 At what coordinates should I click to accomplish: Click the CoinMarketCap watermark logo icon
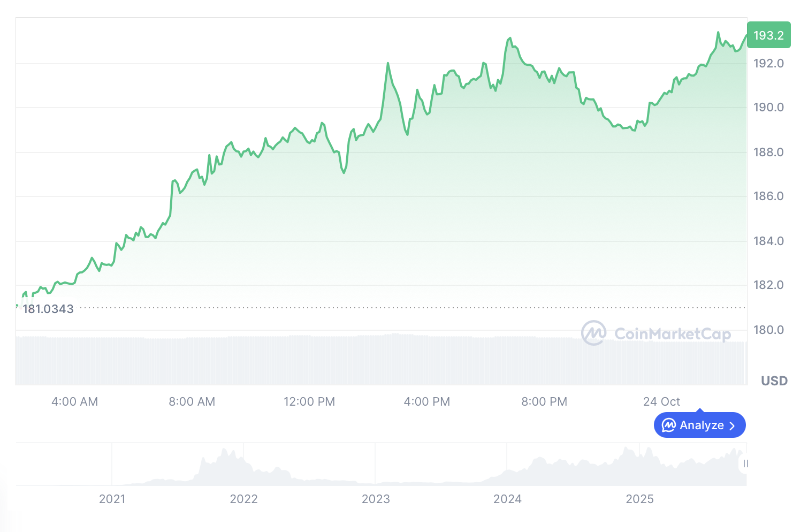tap(593, 333)
